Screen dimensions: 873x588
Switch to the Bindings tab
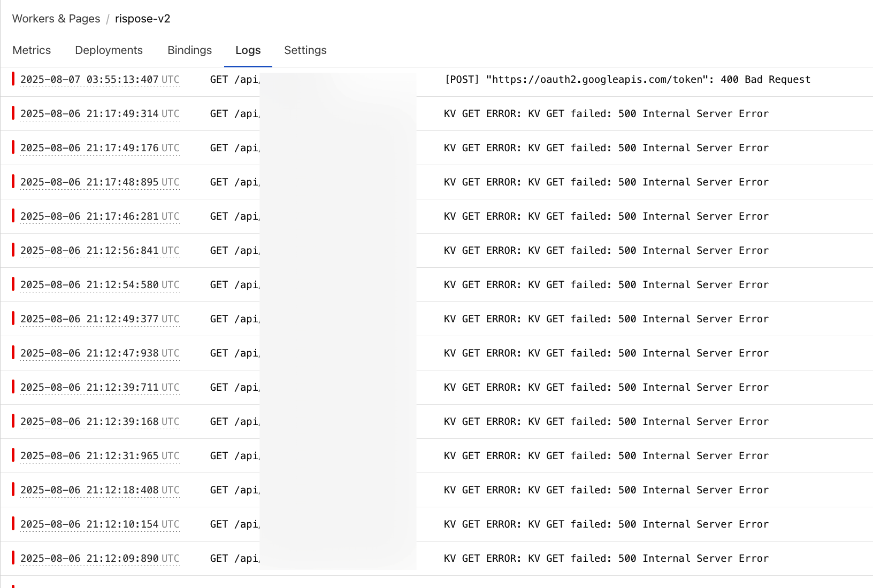coord(189,50)
